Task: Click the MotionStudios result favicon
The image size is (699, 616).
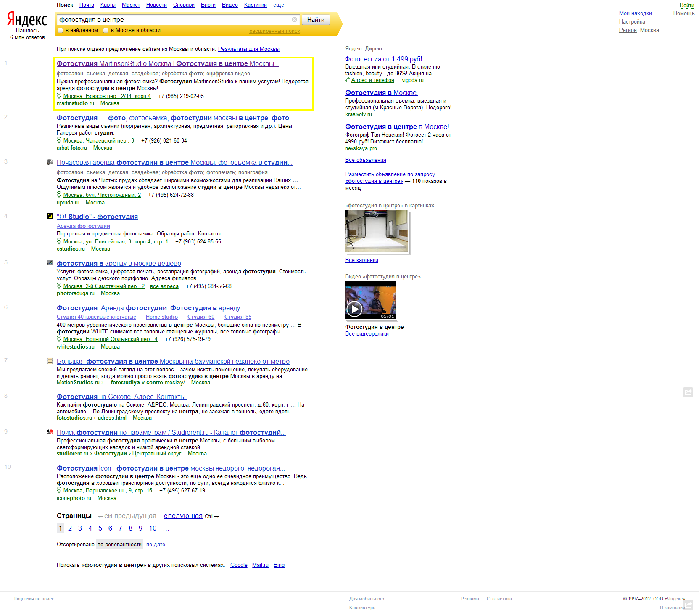Action: click(x=50, y=361)
